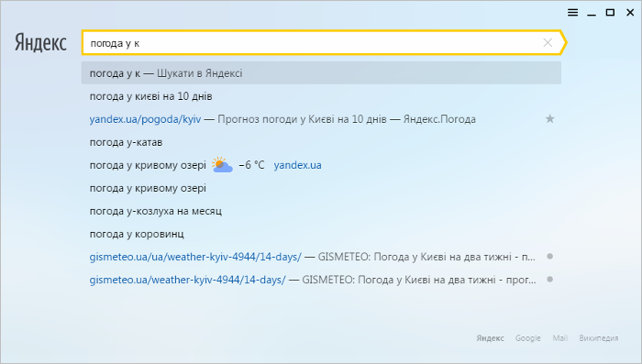
Task: Click the bookmark star next to yandex.ua/pogoda/kyiv
Action: coord(550,119)
